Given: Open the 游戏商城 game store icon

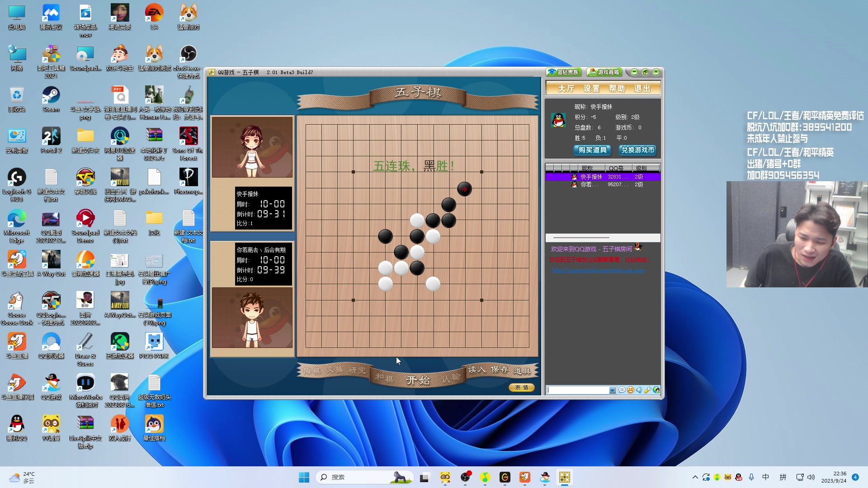Looking at the screenshot, I should pyautogui.click(x=604, y=72).
